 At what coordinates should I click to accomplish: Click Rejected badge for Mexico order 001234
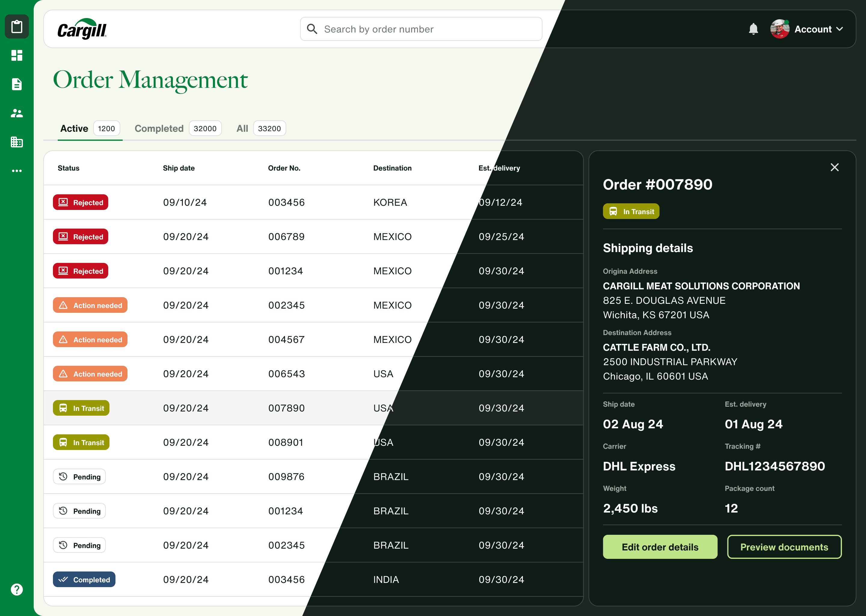tap(80, 271)
